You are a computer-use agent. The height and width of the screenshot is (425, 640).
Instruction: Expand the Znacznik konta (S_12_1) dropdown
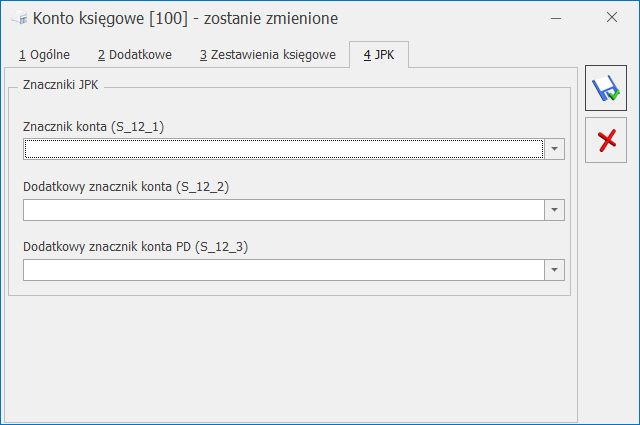[555, 149]
